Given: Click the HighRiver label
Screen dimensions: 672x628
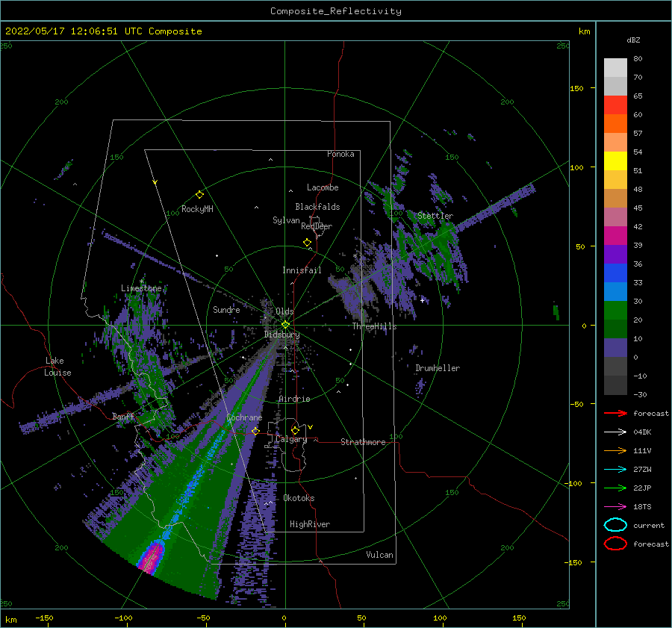Looking at the screenshot, I should [x=310, y=524].
